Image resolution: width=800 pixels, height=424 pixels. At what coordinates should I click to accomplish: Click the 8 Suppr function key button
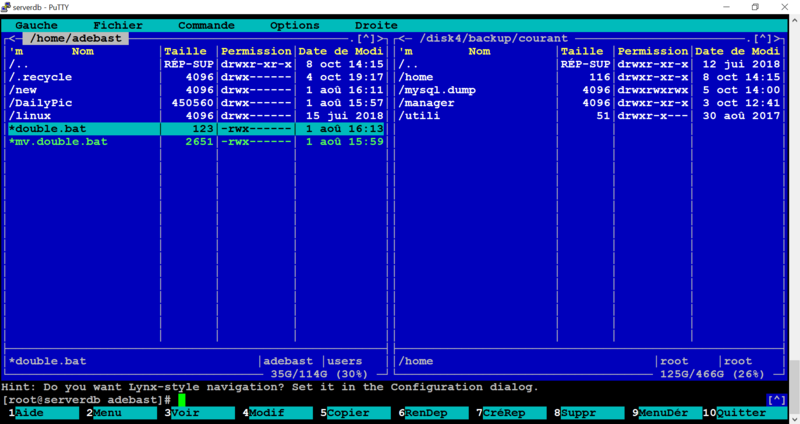click(589, 413)
